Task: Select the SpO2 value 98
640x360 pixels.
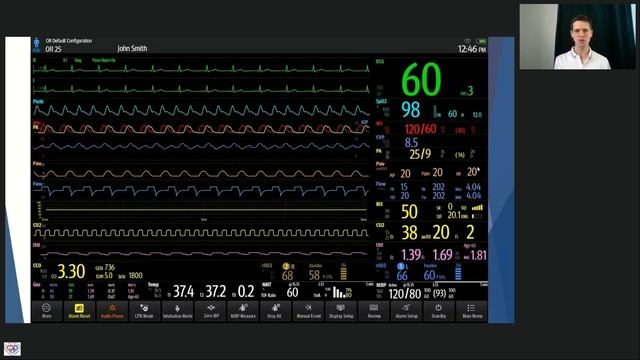Action: click(411, 110)
